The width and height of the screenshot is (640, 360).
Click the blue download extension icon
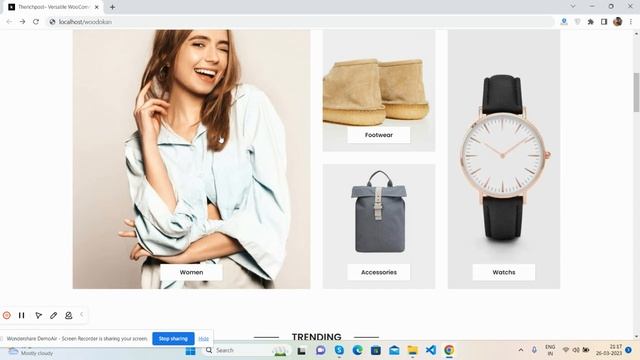coord(564,22)
